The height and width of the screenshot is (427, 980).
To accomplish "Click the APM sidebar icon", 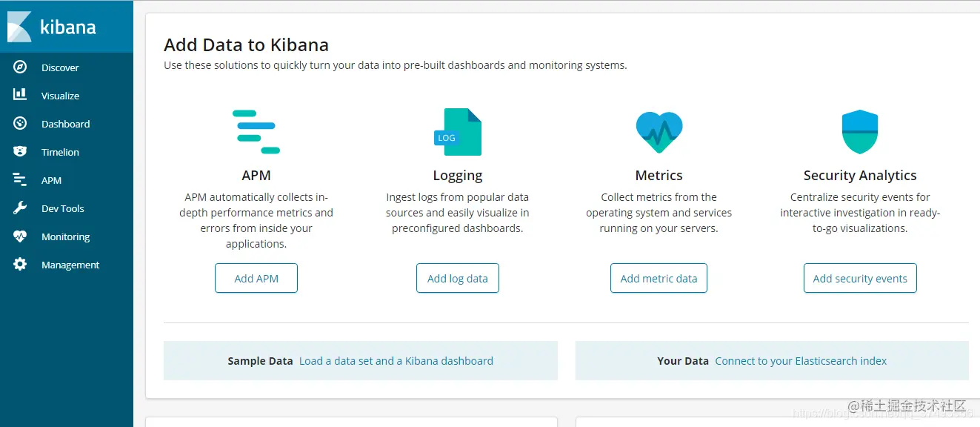I will 20,180.
